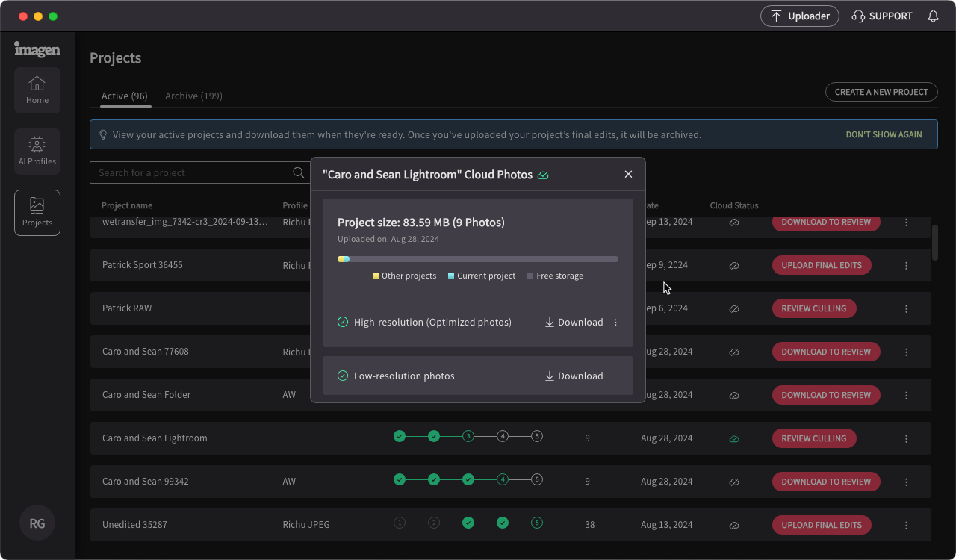The image size is (956, 560).
Task: Open three-dot menu for Caro and Sean Folder
Action: [906, 395]
